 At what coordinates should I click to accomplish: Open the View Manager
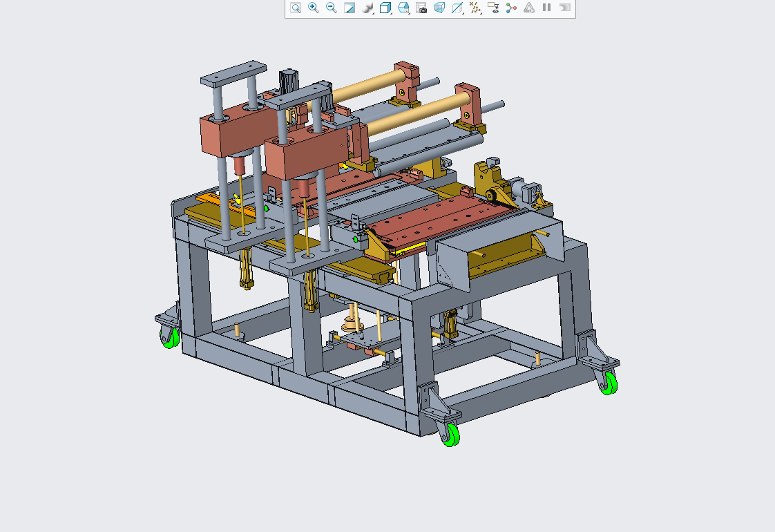421,8
